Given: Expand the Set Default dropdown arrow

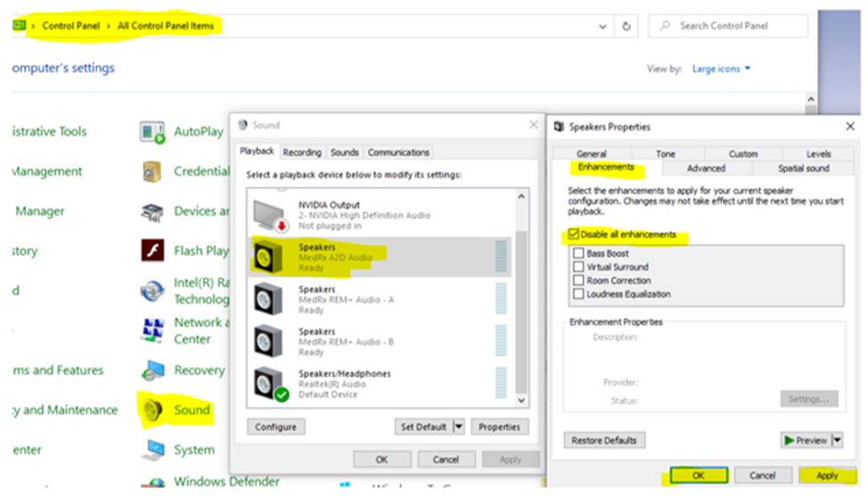Looking at the screenshot, I should (x=459, y=427).
